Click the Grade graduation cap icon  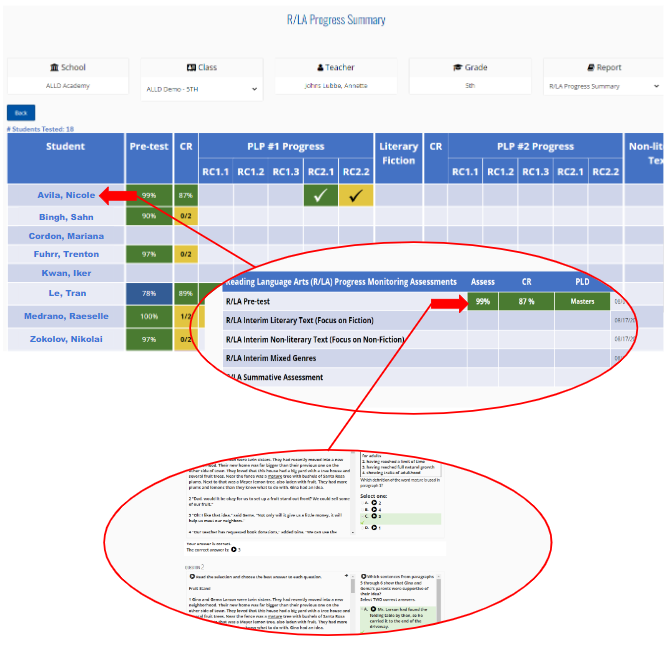point(458,68)
